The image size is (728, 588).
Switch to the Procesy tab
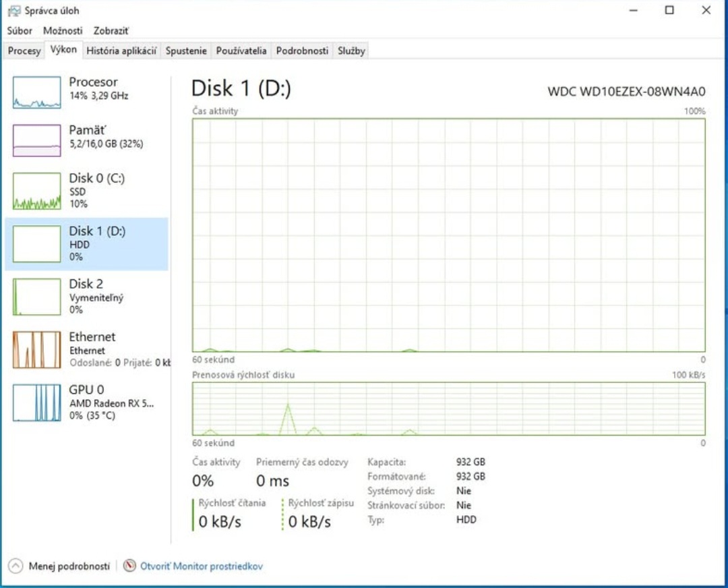(x=23, y=50)
